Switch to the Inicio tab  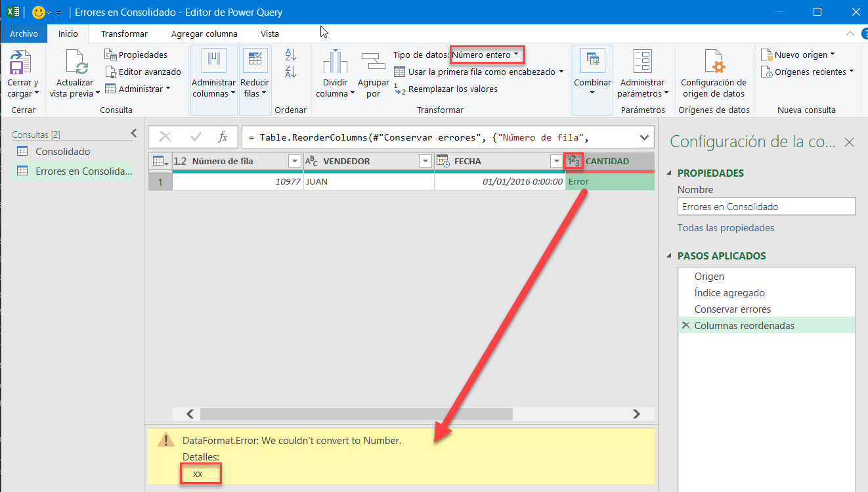point(68,34)
